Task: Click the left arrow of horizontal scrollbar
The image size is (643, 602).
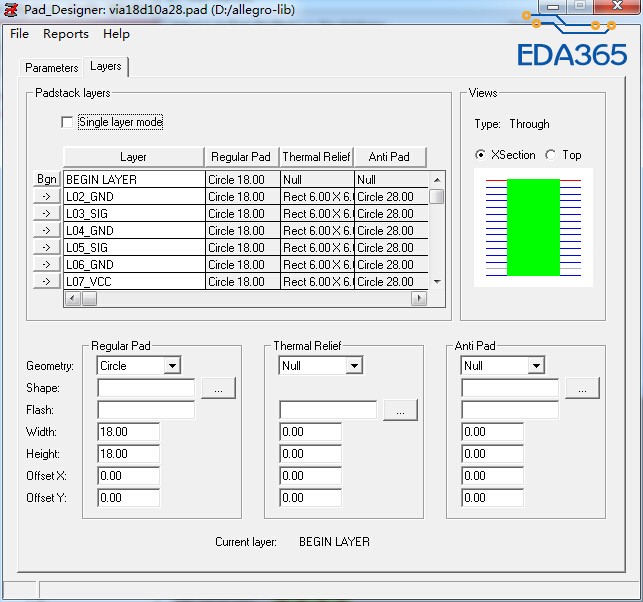Action: click(73, 299)
